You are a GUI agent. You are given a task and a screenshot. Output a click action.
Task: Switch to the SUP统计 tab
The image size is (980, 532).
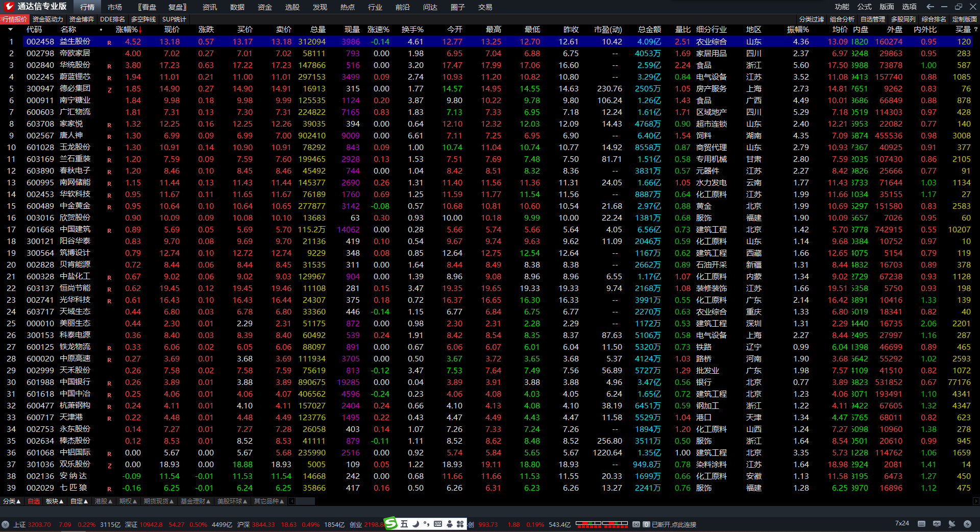click(x=175, y=19)
